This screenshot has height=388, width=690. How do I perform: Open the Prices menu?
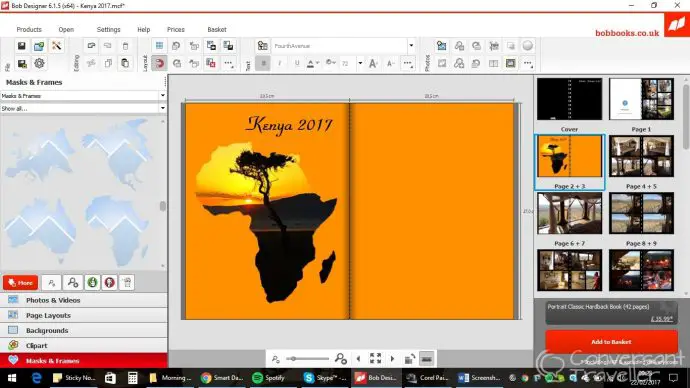(x=176, y=29)
